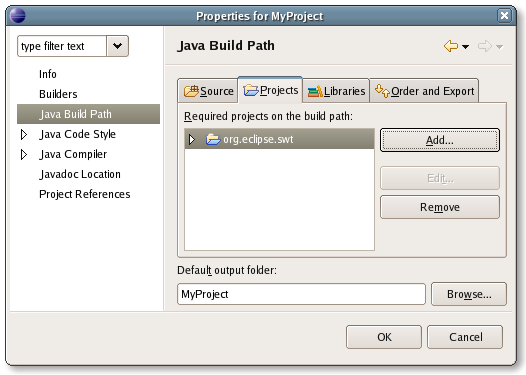Select Java Code Style entry
Image resolution: width=526 pixels, height=375 pixels.
tap(77, 134)
